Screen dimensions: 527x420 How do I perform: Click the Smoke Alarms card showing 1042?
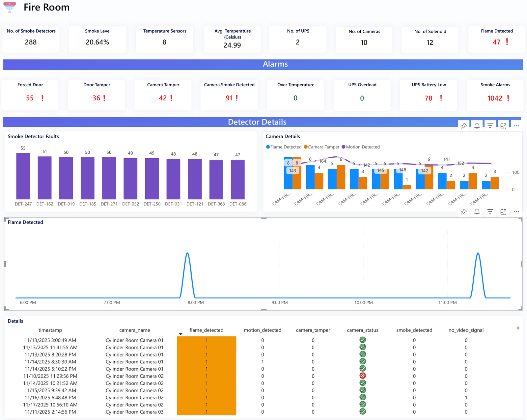point(495,95)
